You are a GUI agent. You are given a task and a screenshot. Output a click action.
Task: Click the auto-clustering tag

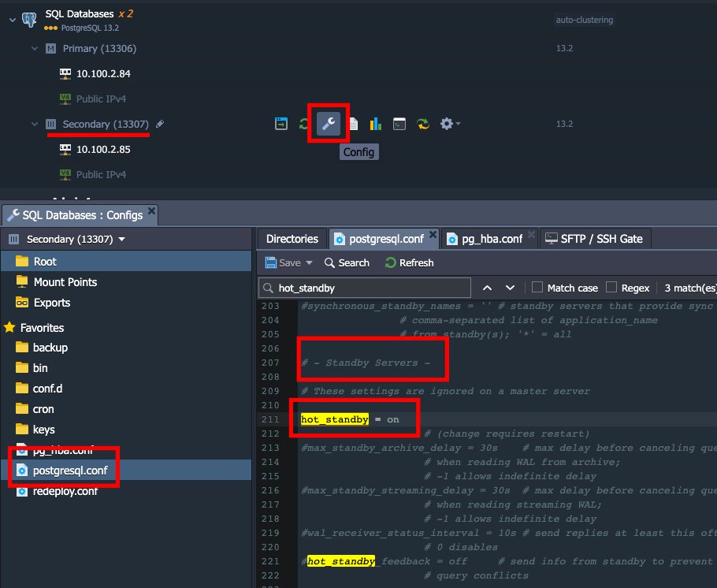(x=585, y=20)
